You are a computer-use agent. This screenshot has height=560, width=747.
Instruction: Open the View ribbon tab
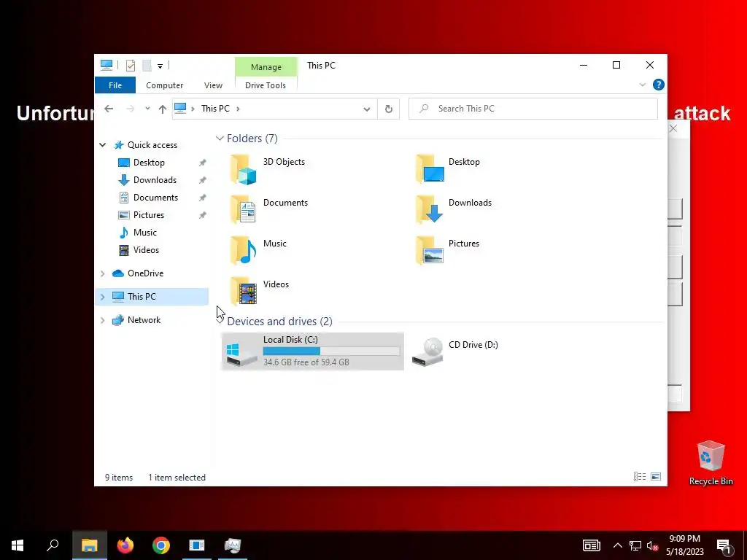click(213, 85)
